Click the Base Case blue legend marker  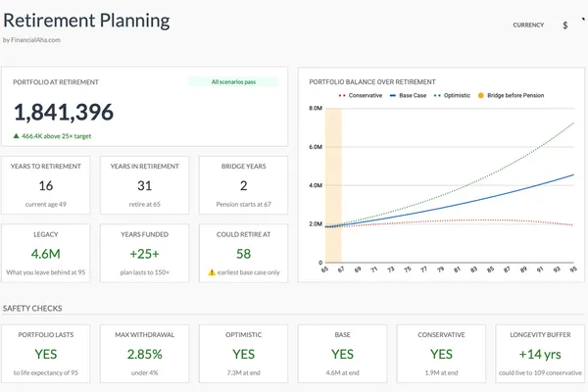pyautogui.click(x=394, y=95)
